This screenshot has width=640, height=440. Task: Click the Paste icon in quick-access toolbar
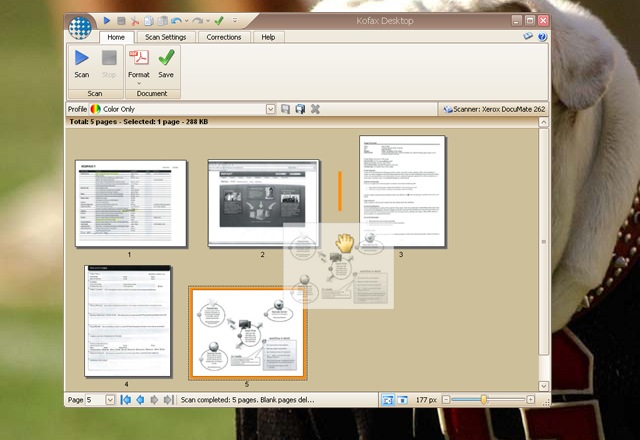[163, 20]
